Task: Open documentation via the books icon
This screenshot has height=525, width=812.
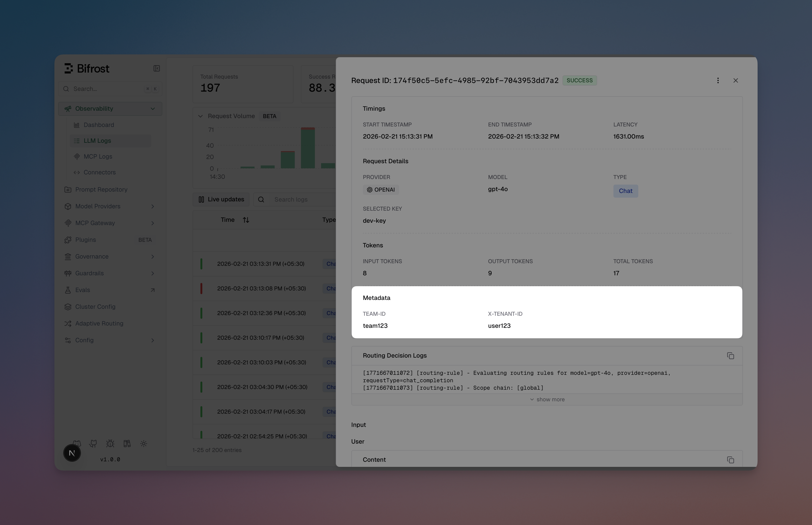Action: click(x=127, y=443)
